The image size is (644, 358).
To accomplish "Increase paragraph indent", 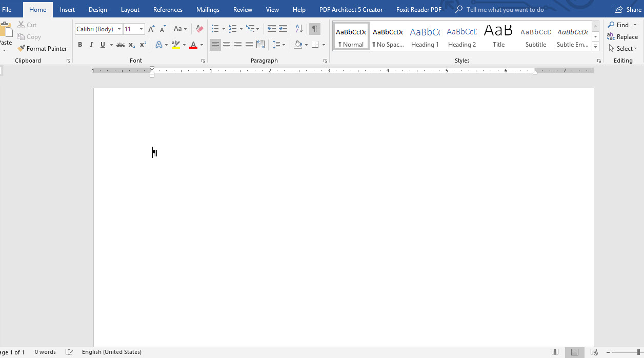I will (x=283, y=29).
